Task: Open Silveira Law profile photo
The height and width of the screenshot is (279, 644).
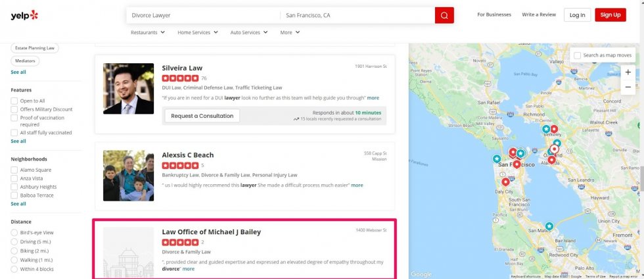Action: click(x=129, y=88)
